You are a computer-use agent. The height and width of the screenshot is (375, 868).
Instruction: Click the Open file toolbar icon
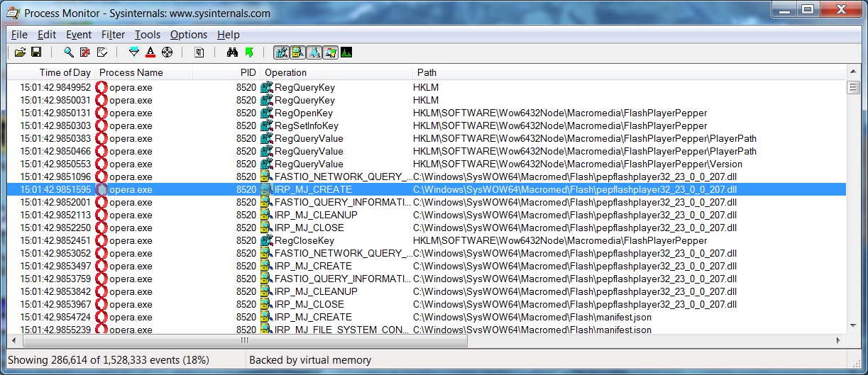(x=20, y=52)
